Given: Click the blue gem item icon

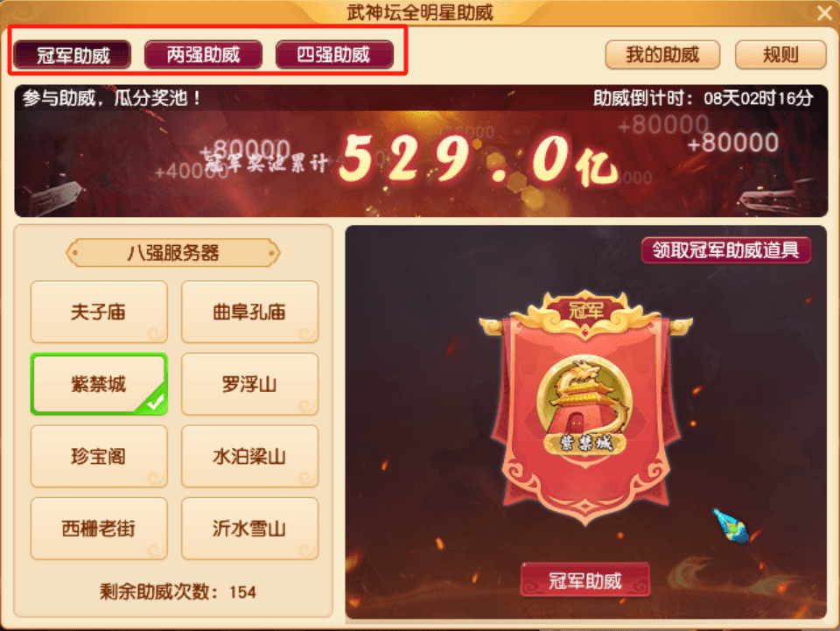Looking at the screenshot, I should pyautogui.click(x=731, y=525).
